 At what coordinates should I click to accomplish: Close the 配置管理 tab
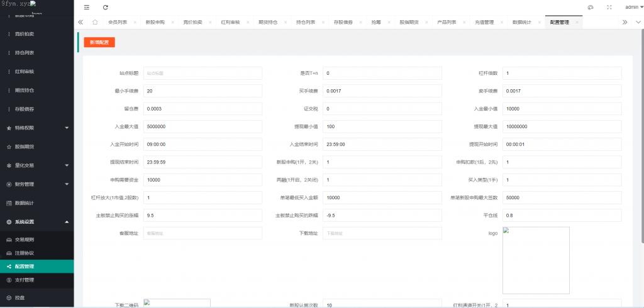tap(577, 22)
